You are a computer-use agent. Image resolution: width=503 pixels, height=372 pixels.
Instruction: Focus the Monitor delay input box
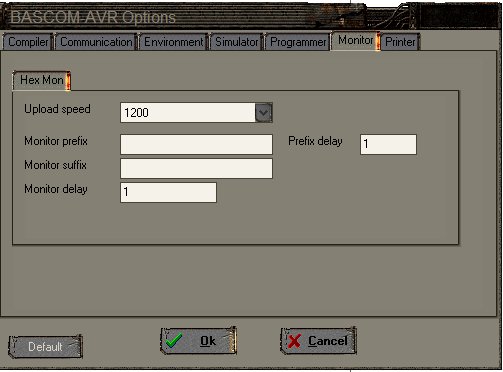168,192
